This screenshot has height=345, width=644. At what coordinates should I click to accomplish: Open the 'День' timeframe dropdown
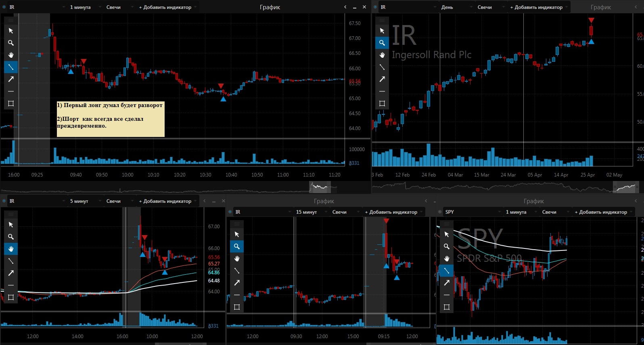(457, 7)
